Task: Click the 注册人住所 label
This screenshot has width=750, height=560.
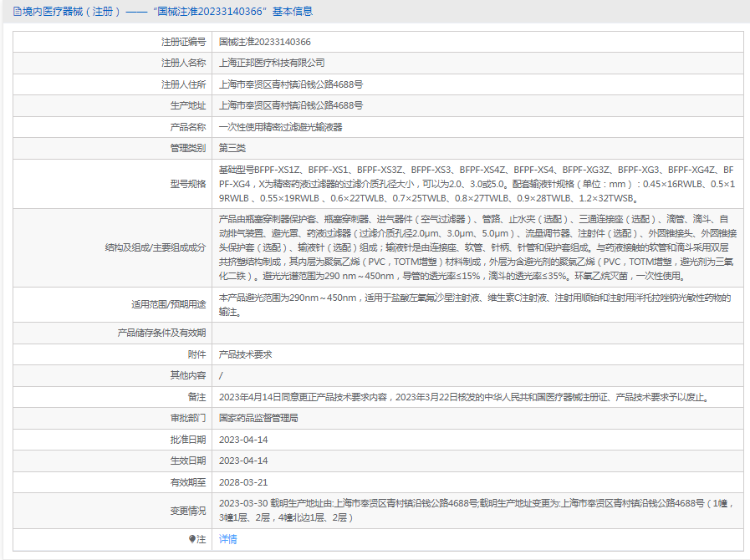Action: coord(183,84)
